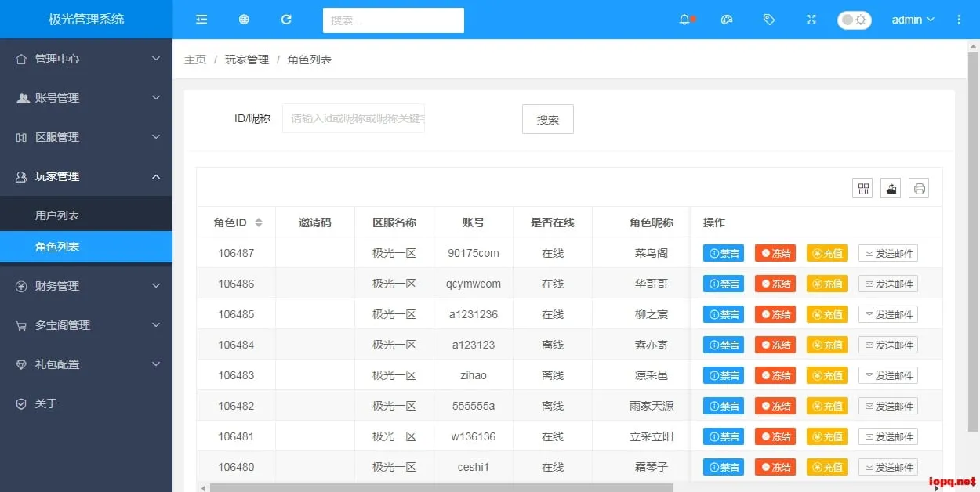Click the 是否在线 column header
980x492 pixels.
point(553,222)
